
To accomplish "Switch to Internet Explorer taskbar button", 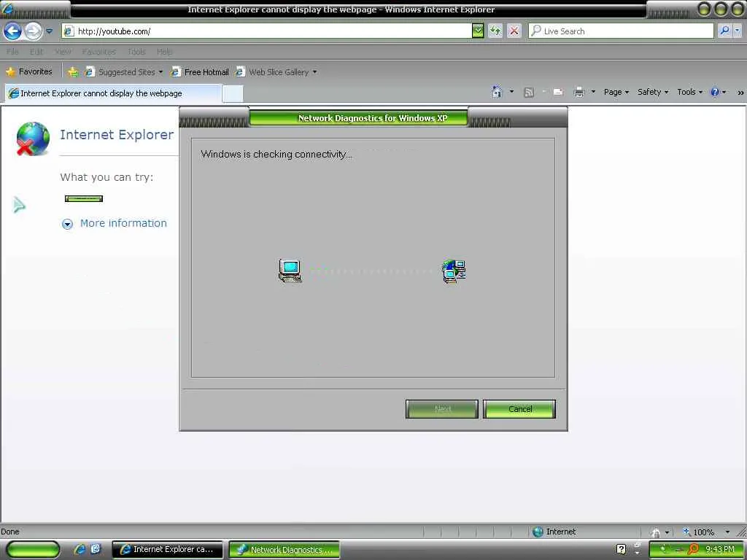I will 168,550.
